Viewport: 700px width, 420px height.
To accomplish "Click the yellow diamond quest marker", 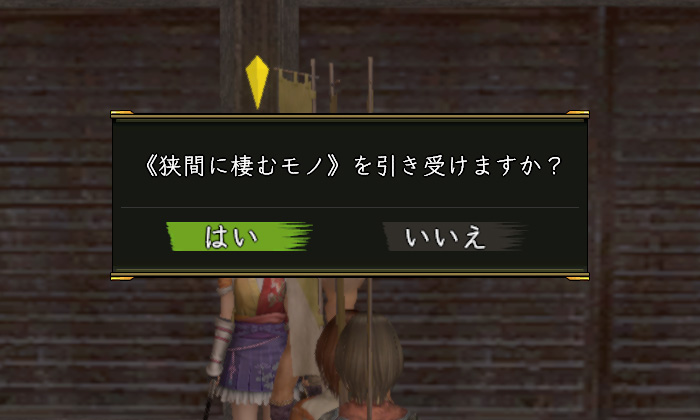I will [x=257, y=82].
